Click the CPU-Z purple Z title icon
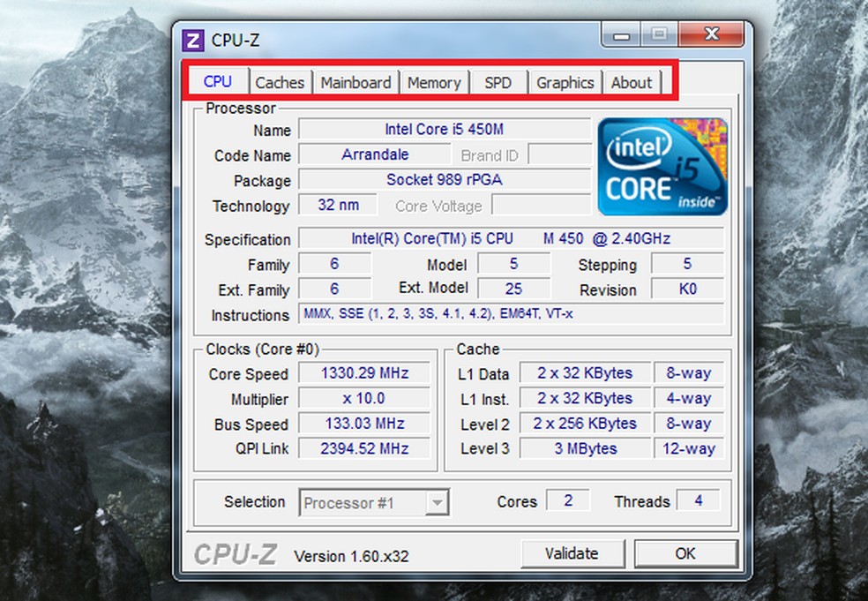Image resolution: width=868 pixels, height=601 pixels. tap(193, 40)
